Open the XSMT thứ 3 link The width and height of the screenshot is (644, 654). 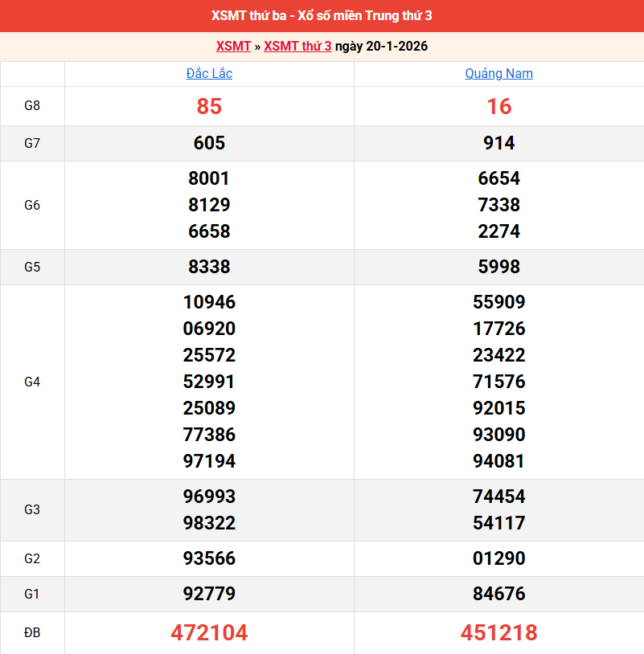pos(297,46)
